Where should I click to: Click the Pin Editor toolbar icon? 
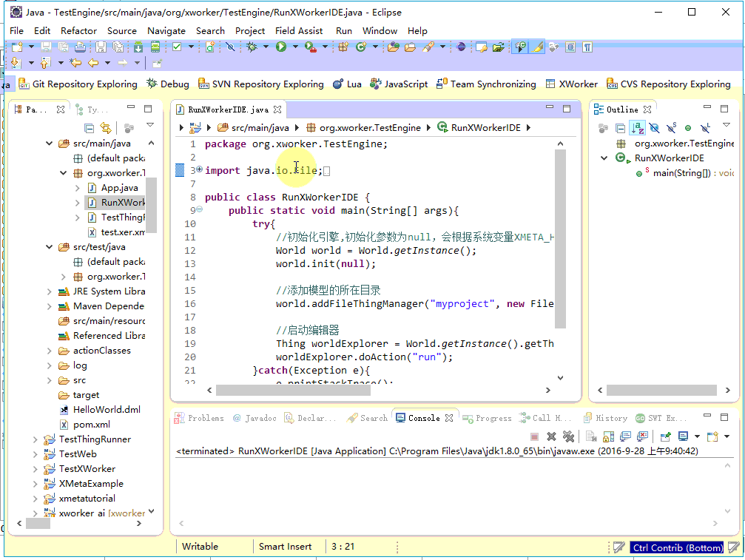point(158,62)
